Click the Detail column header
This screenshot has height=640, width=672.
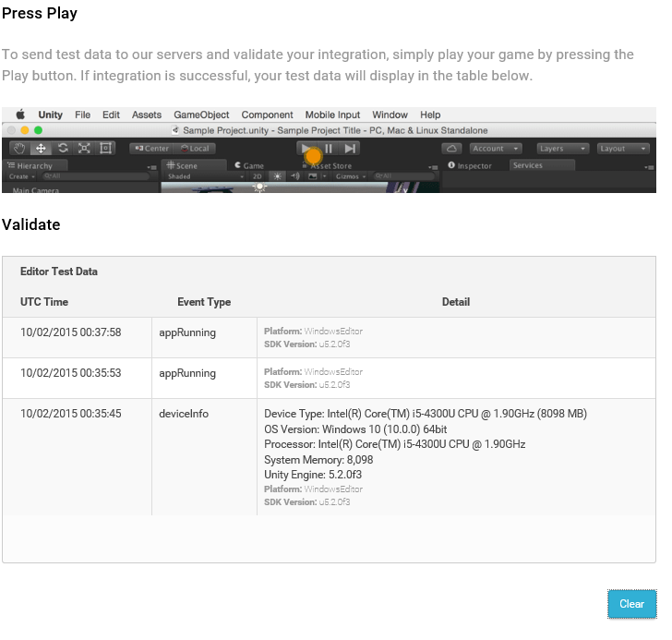point(456,302)
